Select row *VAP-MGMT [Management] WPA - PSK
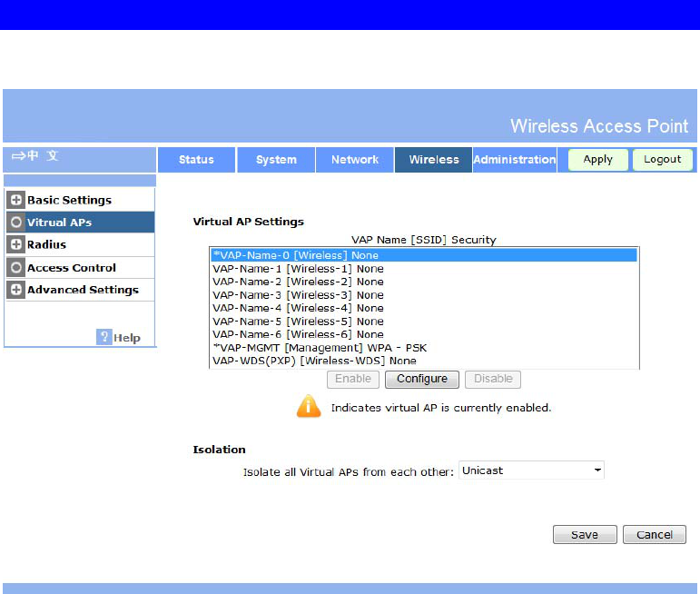This screenshot has height=594, width=700. click(x=424, y=348)
